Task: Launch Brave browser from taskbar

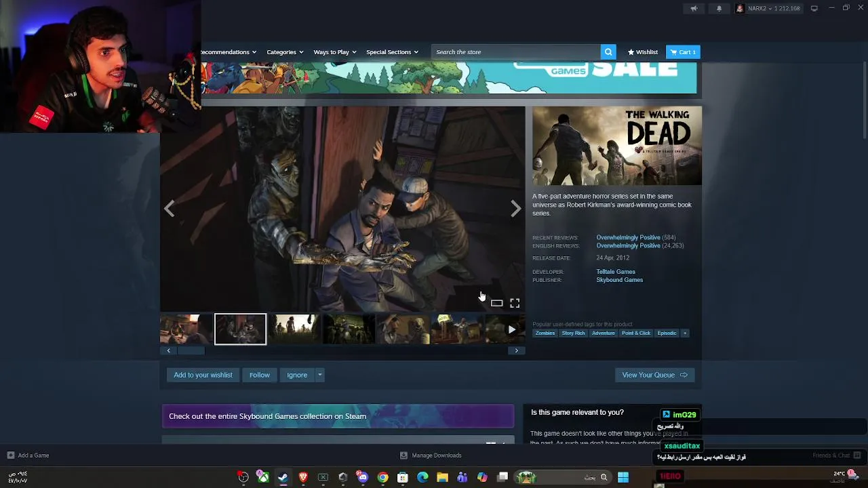Action: 303,477
